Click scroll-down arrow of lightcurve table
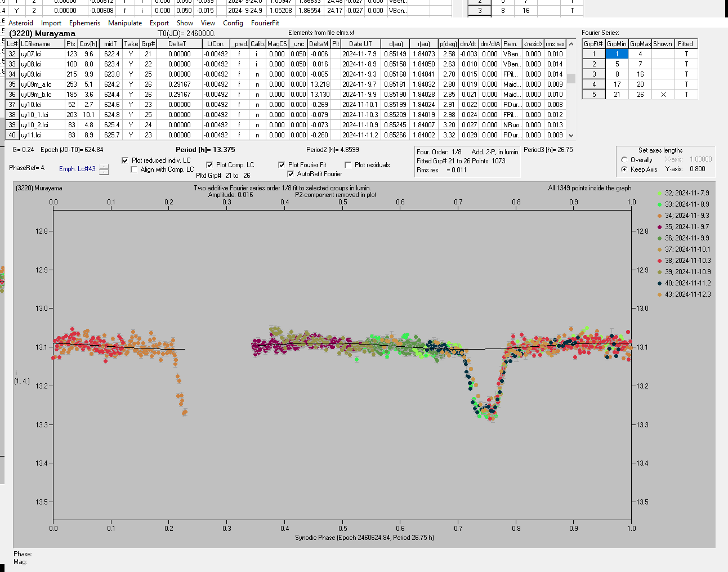 click(x=571, y=135)
